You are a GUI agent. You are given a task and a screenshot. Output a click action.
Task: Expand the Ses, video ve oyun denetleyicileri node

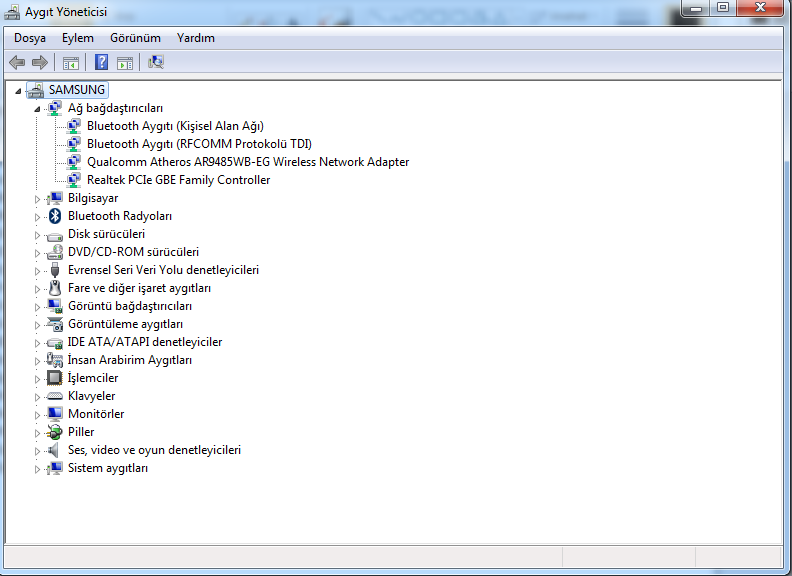point(38,450)
